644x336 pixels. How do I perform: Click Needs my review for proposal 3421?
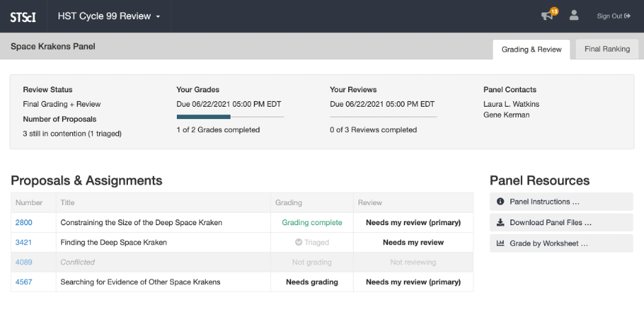click(x=413, y=242)
